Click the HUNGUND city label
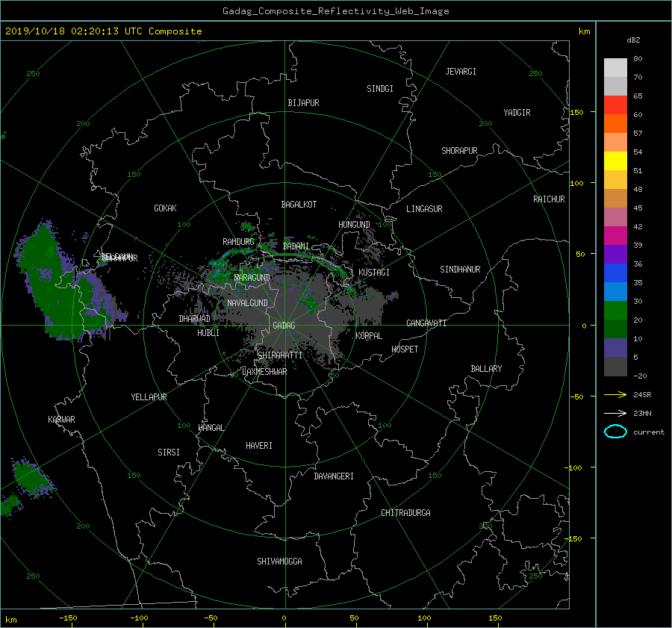Viewport: 672px width, 628px height. [354, 225]
